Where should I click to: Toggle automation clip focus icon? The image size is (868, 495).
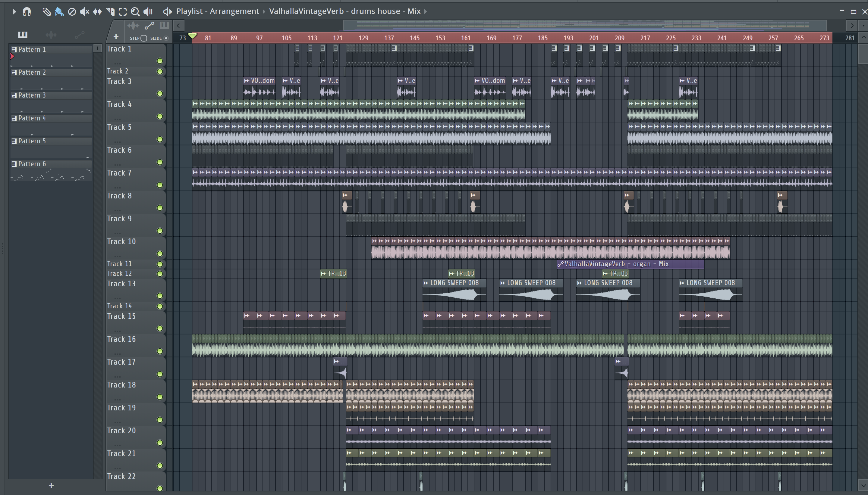tap(149, 26)
